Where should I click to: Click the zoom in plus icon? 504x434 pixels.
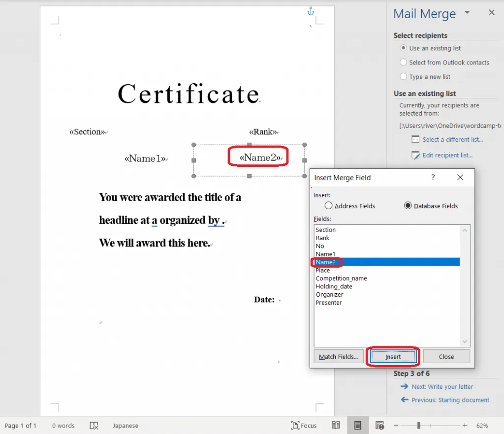pyautogui.click(x=465, y=426)
